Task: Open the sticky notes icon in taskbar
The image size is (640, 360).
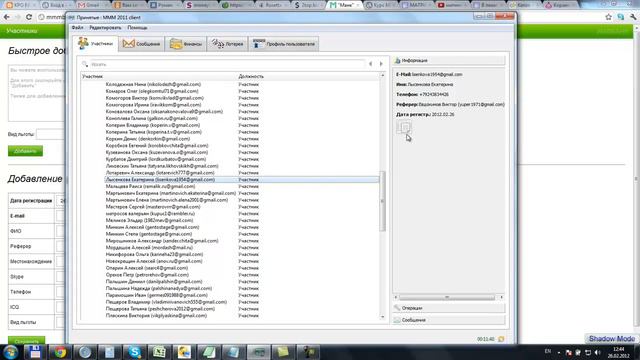Action: [283, 352]
